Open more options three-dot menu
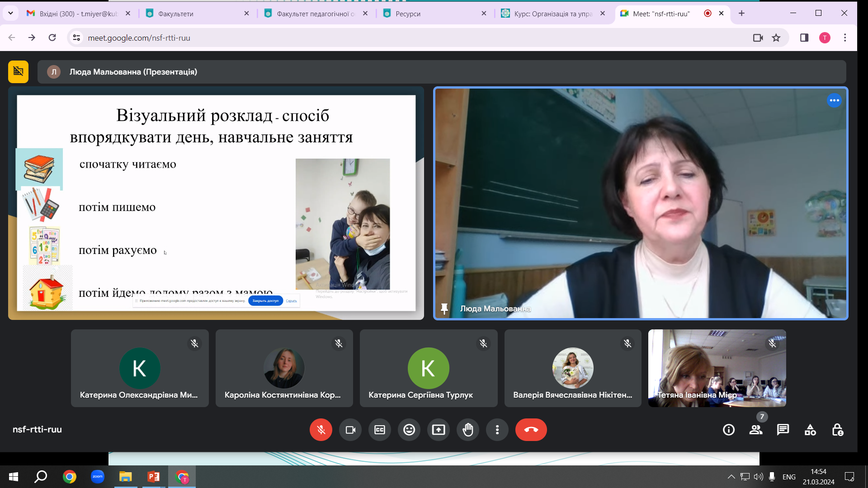Screen dimensions: 868x488 pyautogui.click(x=497, y=430)
